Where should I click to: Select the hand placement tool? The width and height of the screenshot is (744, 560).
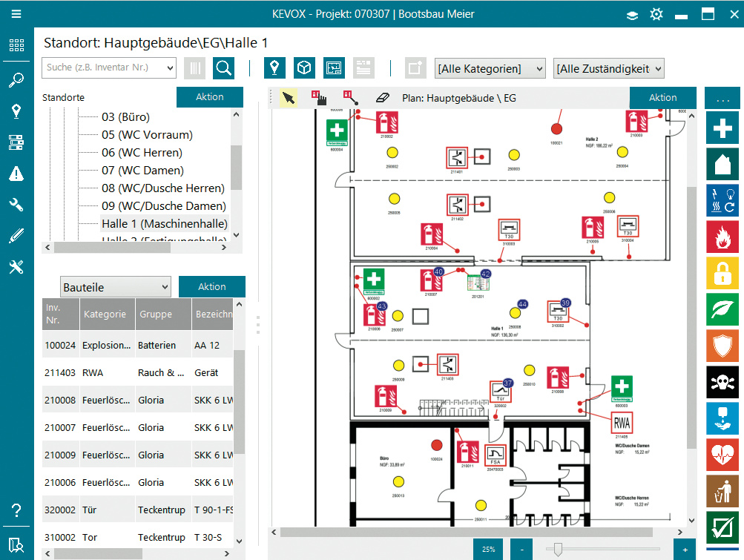319,98
